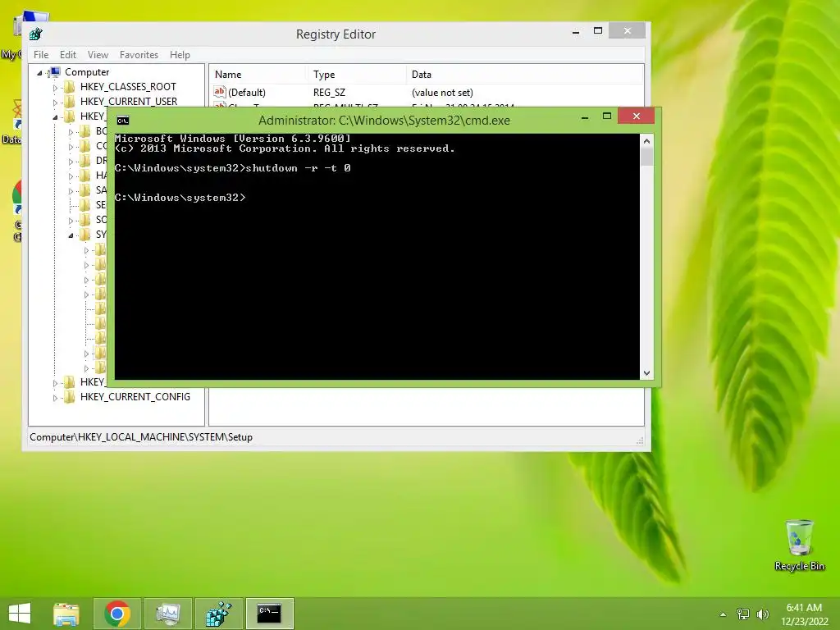This screenshot has height=630, width=840.
Task: Click the cmd.exe title bar icon
Action: [x=123, y=121]
